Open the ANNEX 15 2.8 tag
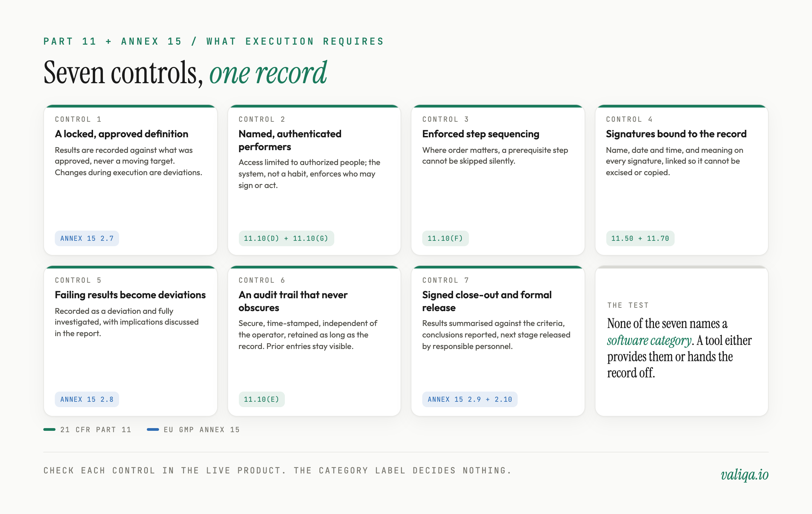Viewport: 812px width, 514px height. click(87, 399)
